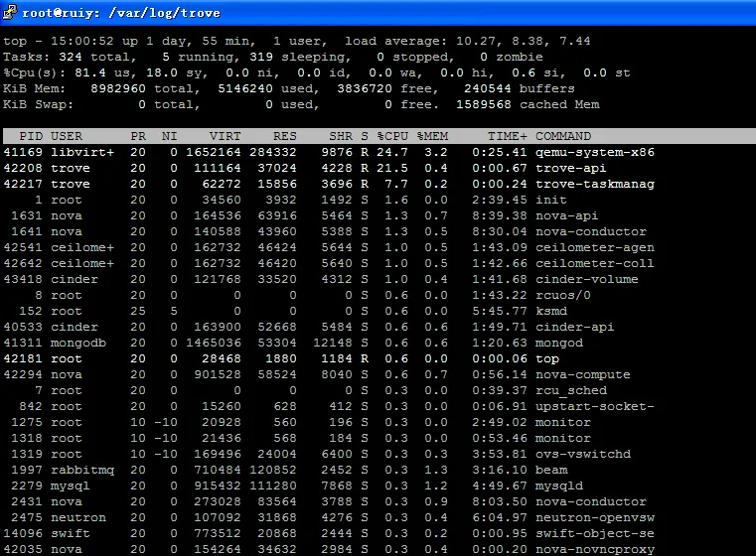The width and height of the screenshot is (756, 556).
Task: Select the trove-api command text
Action: [571, 168]
